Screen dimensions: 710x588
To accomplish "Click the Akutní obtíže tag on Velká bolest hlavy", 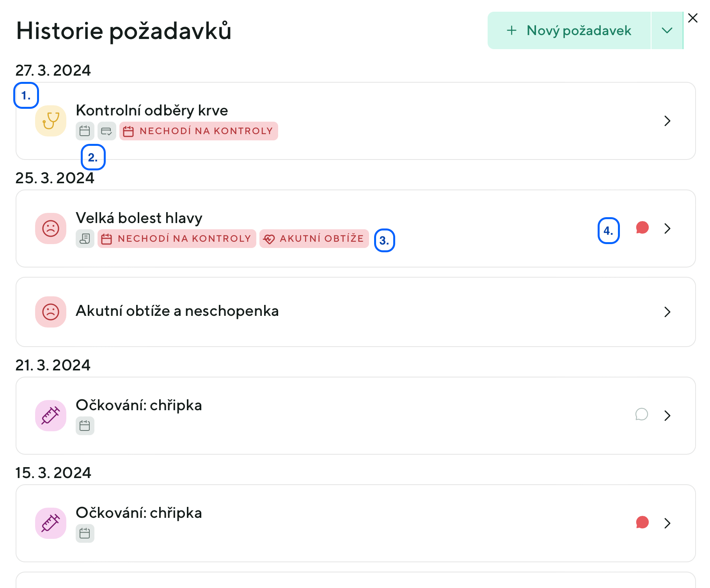I will (x=314, y=239).
